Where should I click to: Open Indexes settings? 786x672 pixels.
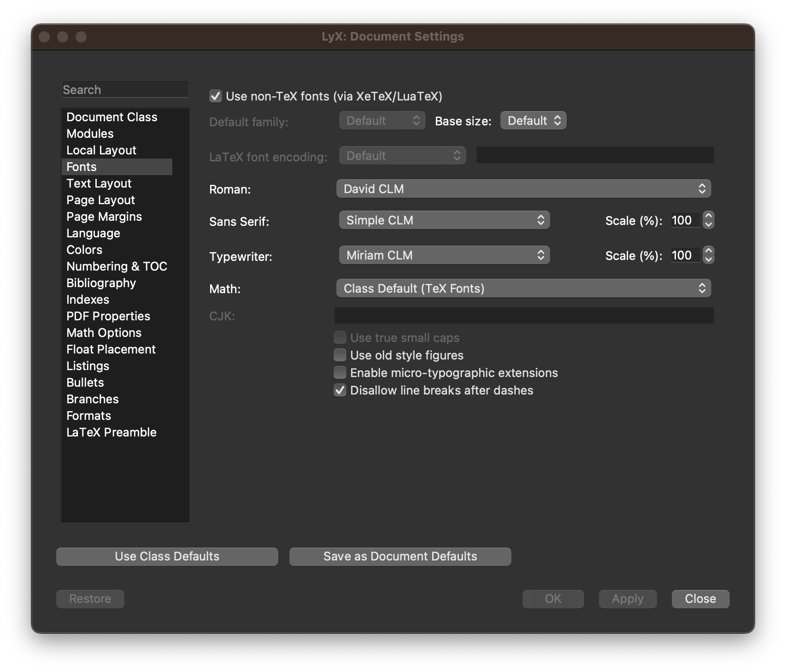[117, 300]
